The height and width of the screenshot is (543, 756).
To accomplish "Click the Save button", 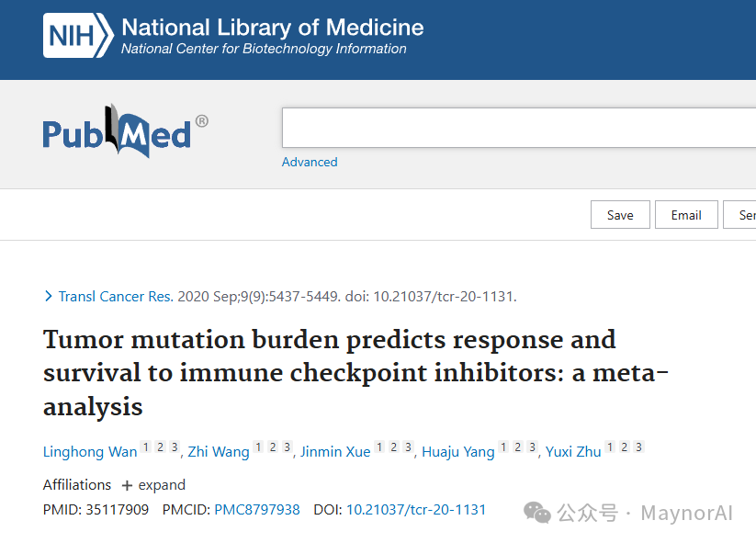I will click(x=620, y=215).
